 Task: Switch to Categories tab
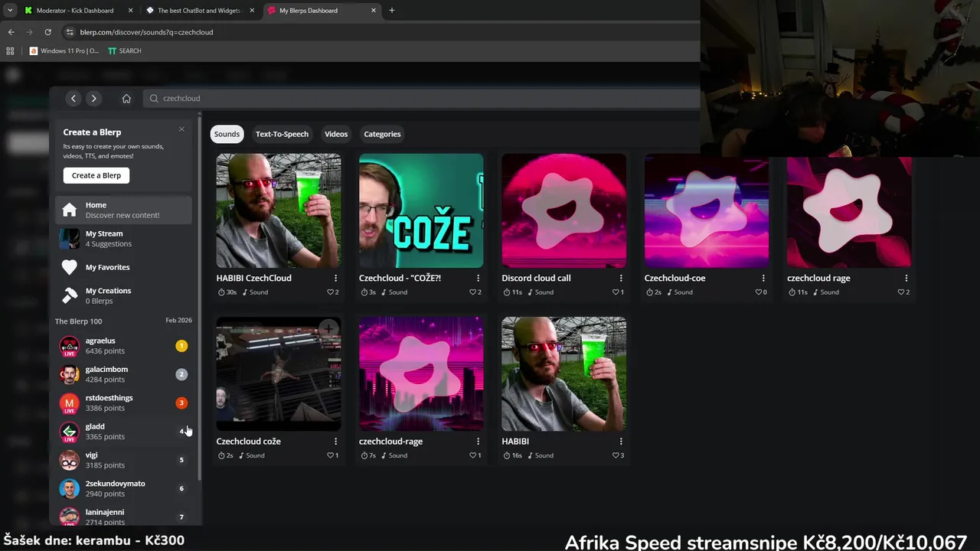click(382, 134)
